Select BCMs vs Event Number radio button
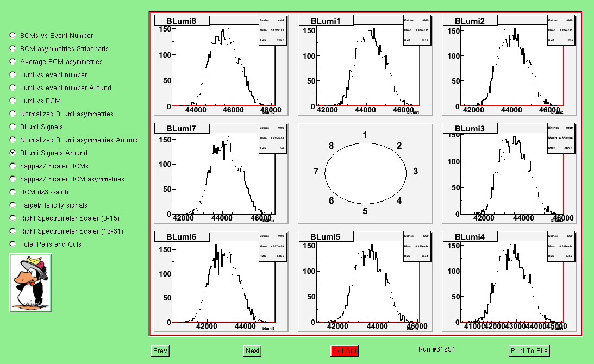Screen dimensions: 594x364 12,35
